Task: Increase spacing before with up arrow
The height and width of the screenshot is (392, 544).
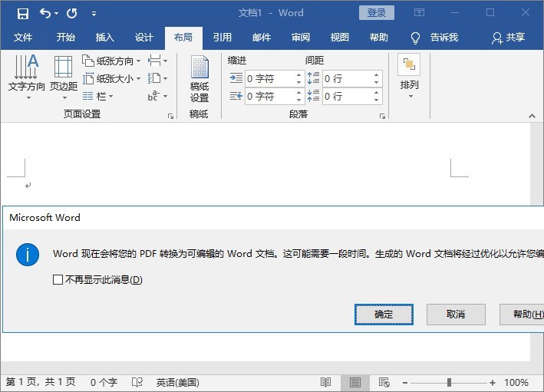Action: (377, 75)
